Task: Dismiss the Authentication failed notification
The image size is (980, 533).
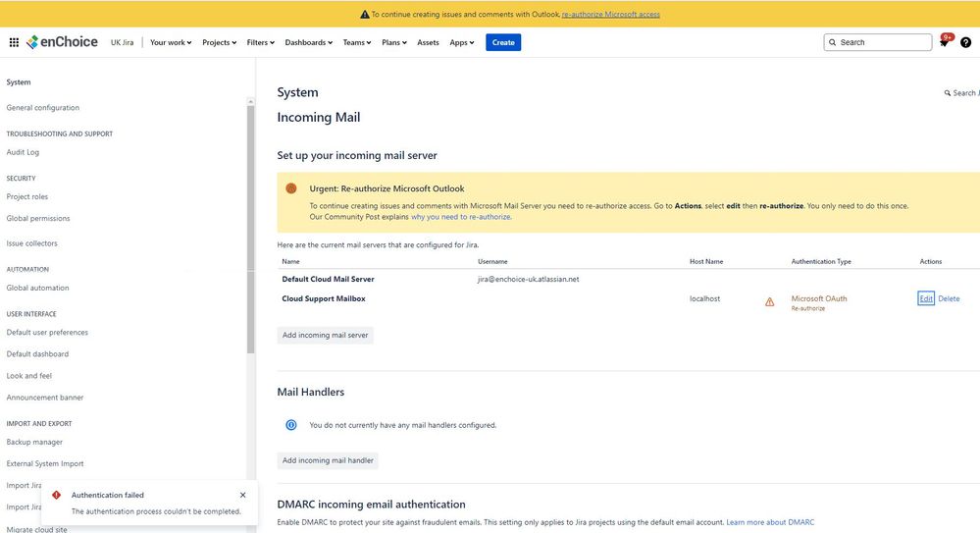Action: pos(242,495)
